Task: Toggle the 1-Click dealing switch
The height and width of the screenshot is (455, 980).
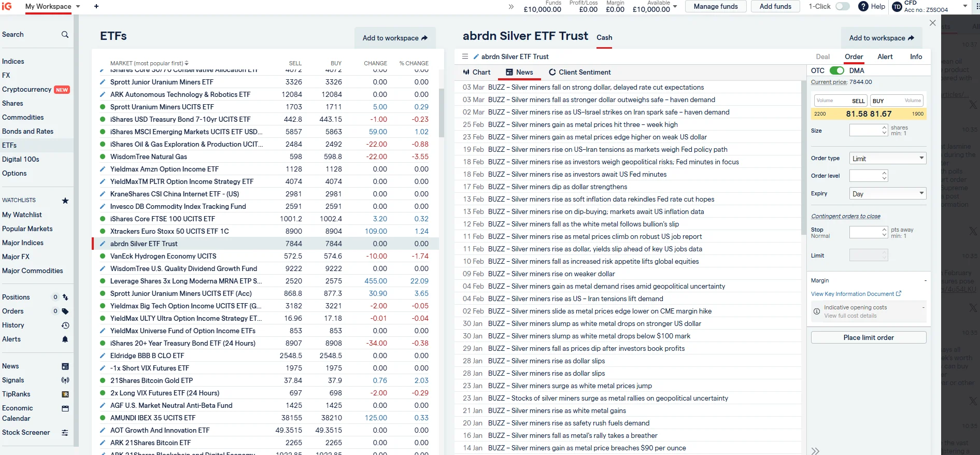Action: pyautogui.click(x=843, y=6)
